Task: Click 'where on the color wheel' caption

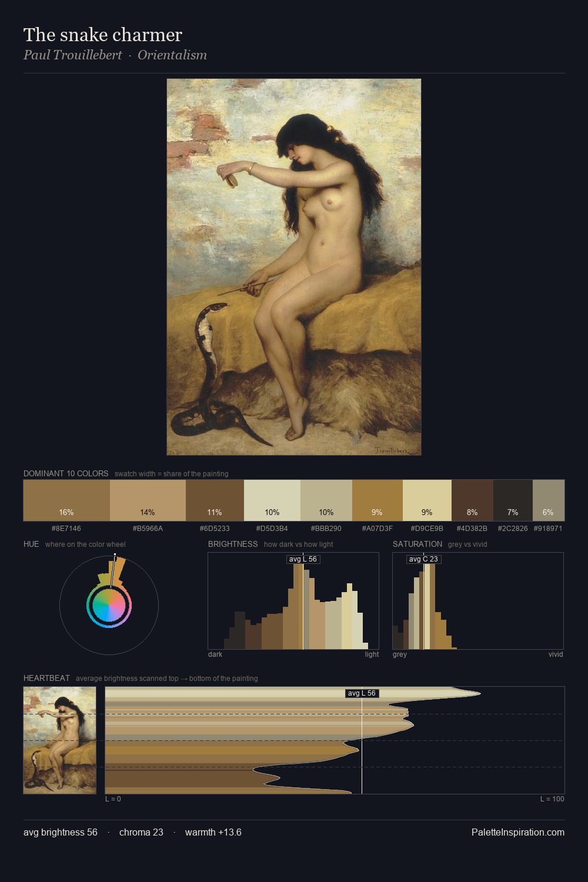Action: [85, 544]
